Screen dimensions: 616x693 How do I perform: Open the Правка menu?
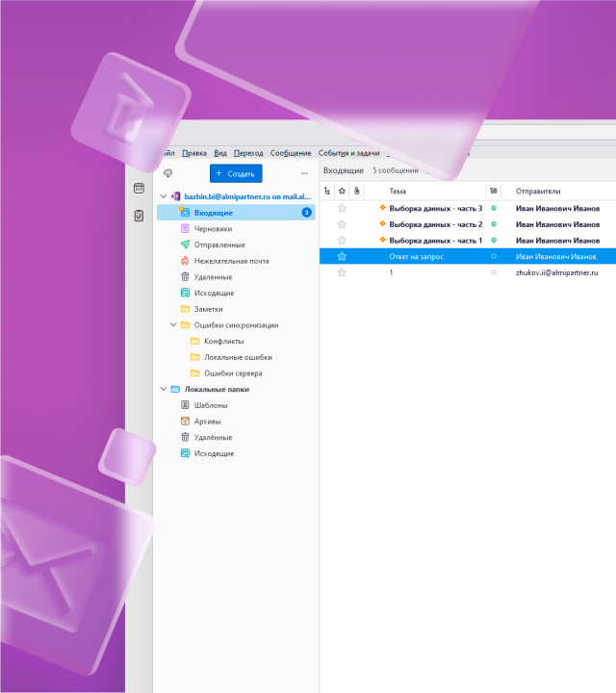[193, 153]
